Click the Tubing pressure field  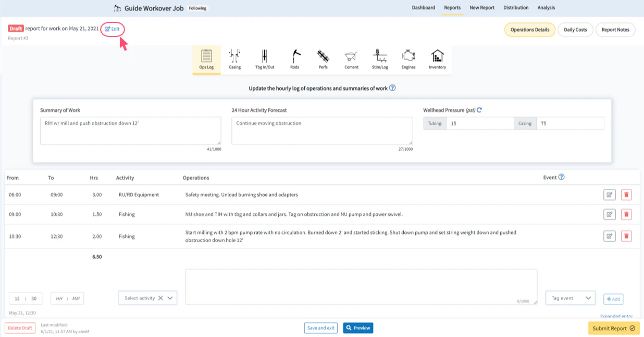tap(480, 123)
